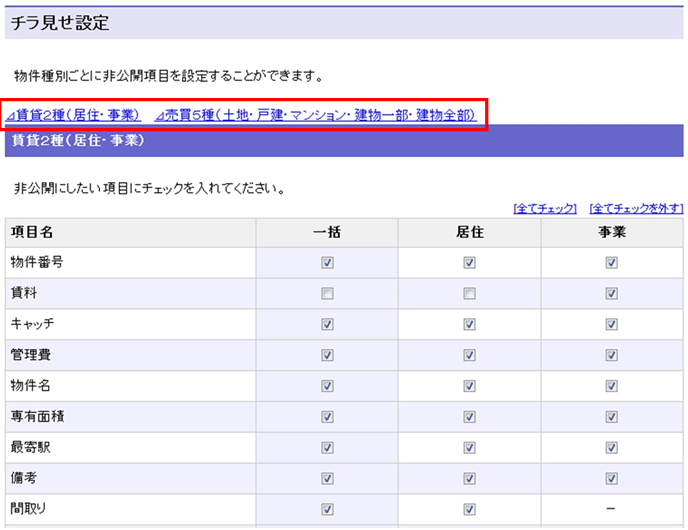The height and width of the screenshot is (530, 688).
Task: Click the 物件番号 row label
Action: pyautogui.click(x=37, y=262)
